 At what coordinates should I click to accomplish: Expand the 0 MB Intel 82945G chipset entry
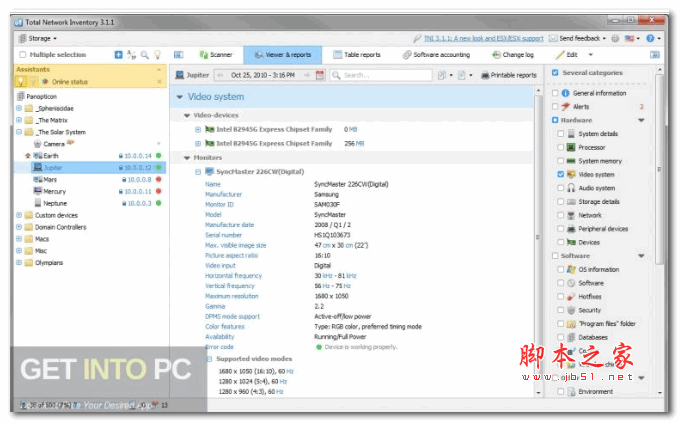pyautogui.click(x=198, y=129)
